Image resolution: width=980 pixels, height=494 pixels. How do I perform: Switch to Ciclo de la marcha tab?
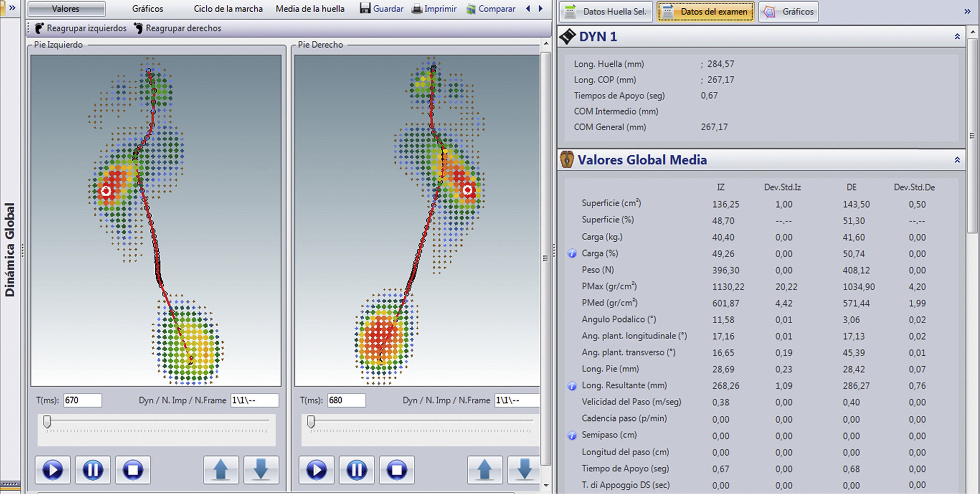point(228,9)
